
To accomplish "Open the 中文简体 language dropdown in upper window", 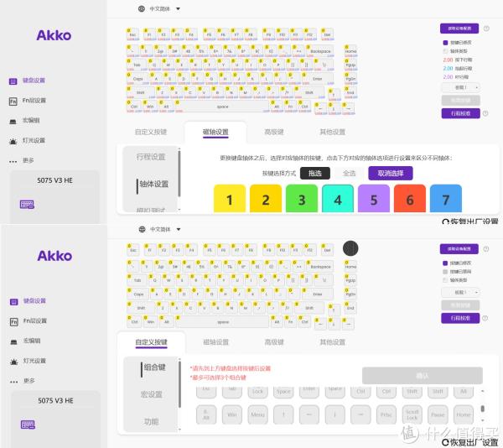I will click(x=159, y=8).
